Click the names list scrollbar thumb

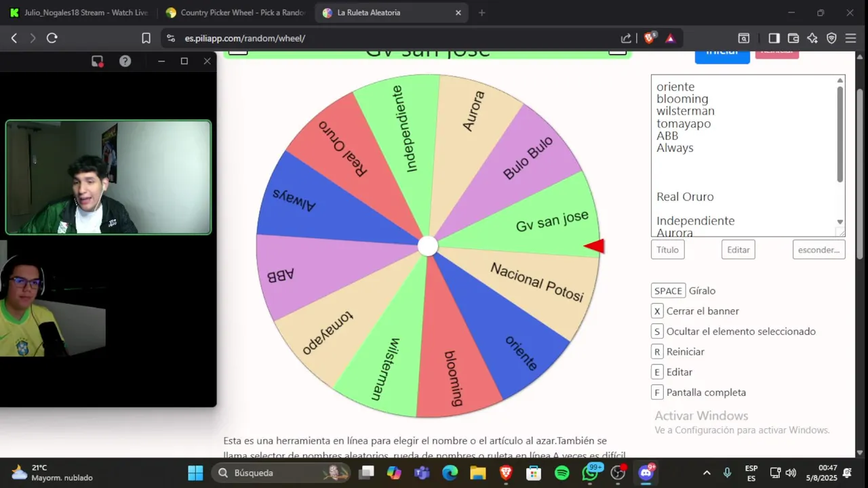840,134
